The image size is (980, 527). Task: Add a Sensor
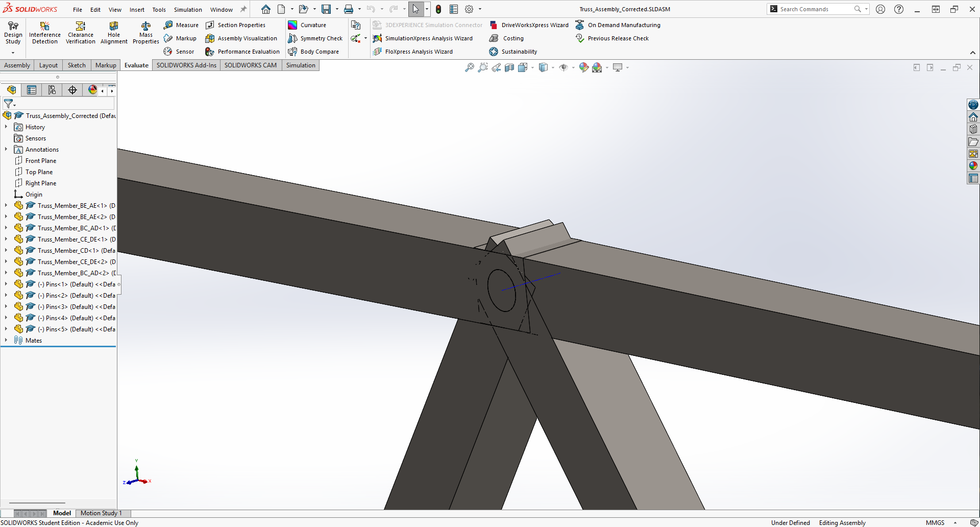click(x=179, y=52)
